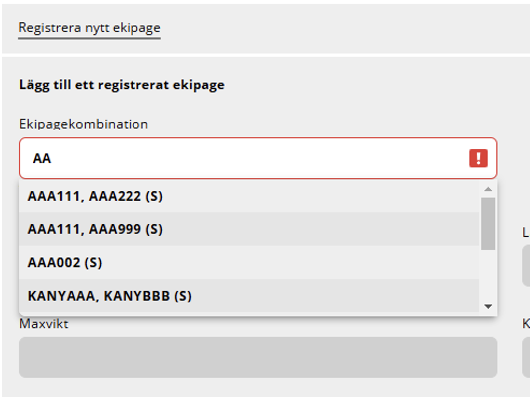
Task: Click the dropdown list scroll-up arrow
Action: coord(488,189)
